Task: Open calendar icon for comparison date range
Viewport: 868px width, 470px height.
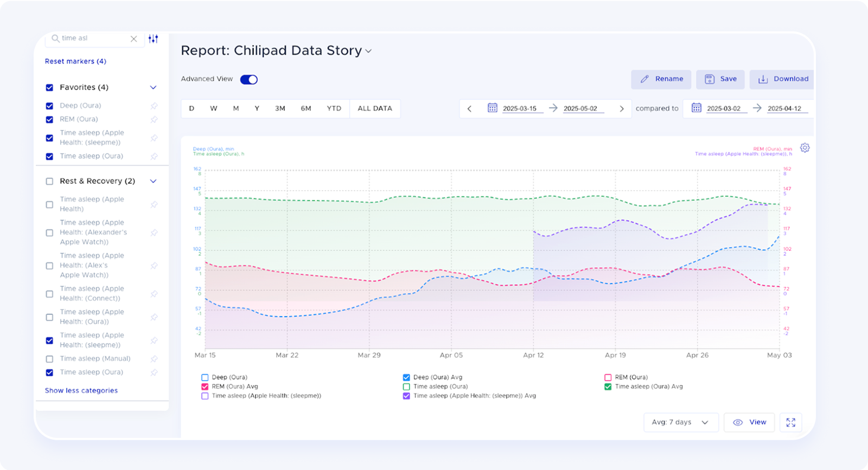Action: pyautogui.click(x=696, y=108)
